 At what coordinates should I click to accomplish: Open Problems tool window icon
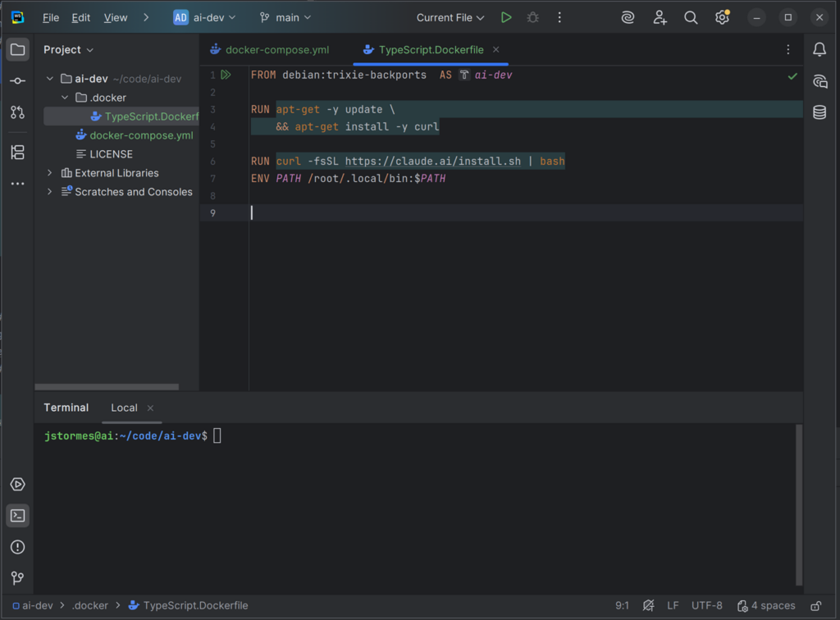point(17,547)
